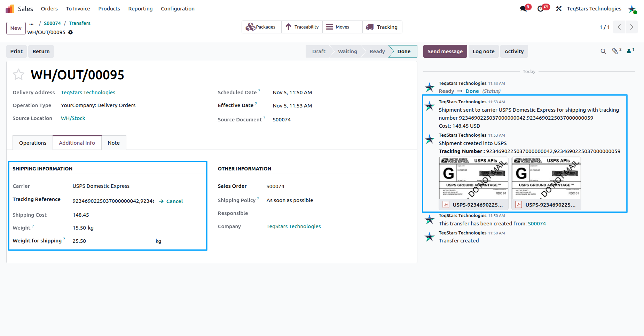The height and width of the screenshot is (336, 644).
Task: Expand the breadcrumb ellipsis menu
Action: tap(32, 24)
